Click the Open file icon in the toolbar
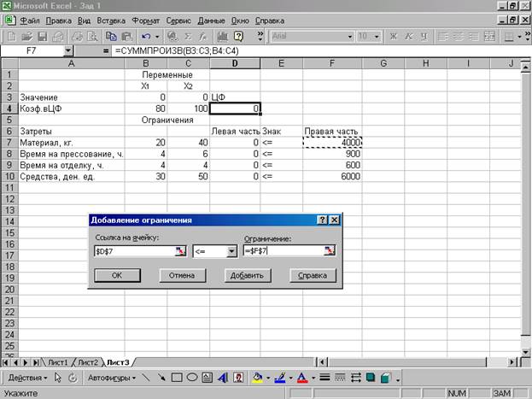This screenshot has width=532, height=399. (28, 37)
